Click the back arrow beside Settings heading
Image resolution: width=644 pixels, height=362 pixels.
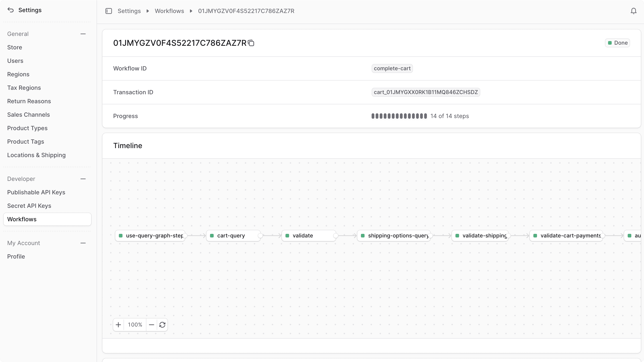10,10
